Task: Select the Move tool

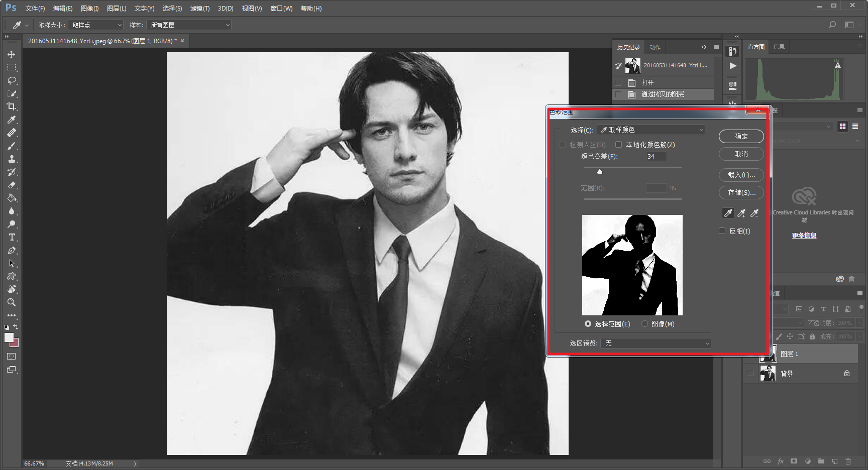Action: pyautogui.click(x=11, y=54)
